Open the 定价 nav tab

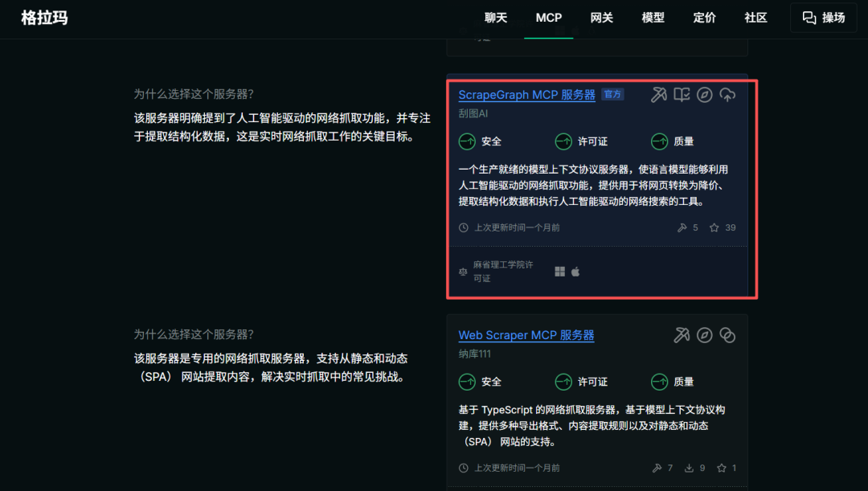(704, 18)
